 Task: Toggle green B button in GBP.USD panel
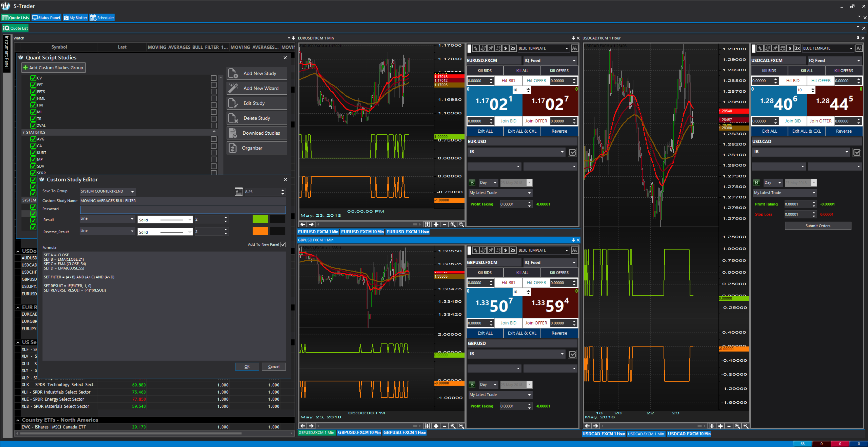pyautogui.click(x=472, y=384)
